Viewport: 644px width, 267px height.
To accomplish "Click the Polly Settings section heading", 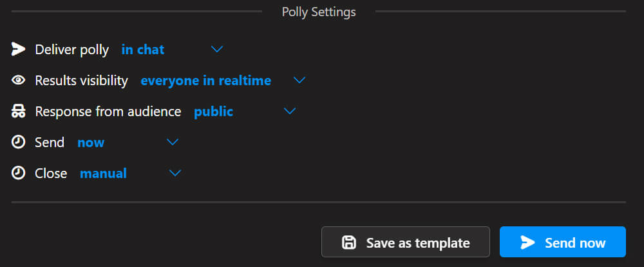I will [x=319, y=12].
